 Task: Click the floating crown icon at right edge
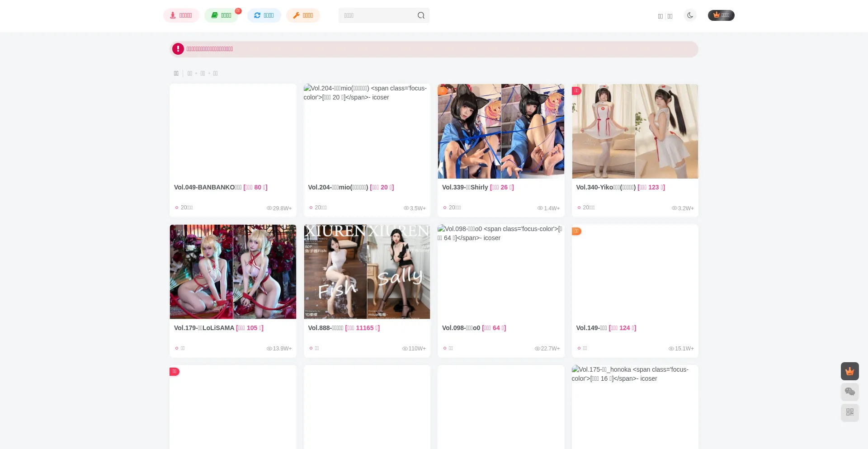coord(850,371)
